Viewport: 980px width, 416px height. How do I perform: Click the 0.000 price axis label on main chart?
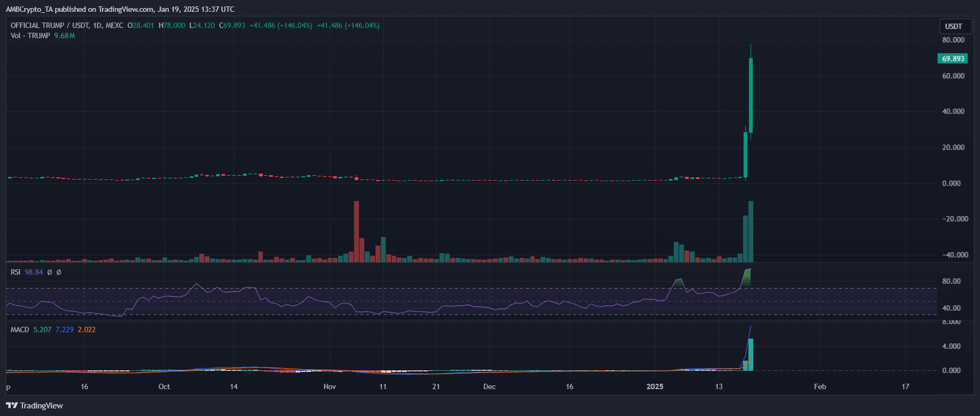(x=952, y=183)
